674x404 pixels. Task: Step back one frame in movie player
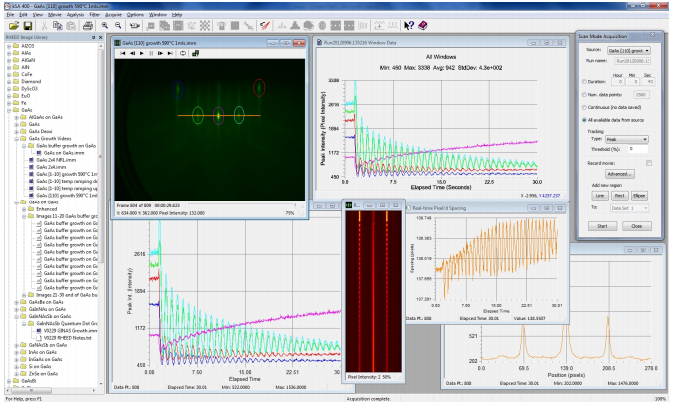point(132,53)
